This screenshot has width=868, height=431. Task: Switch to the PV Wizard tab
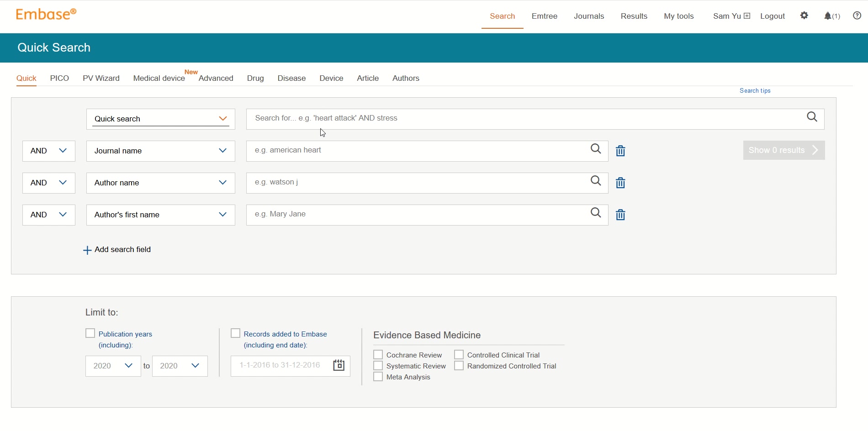pos(101,78)
